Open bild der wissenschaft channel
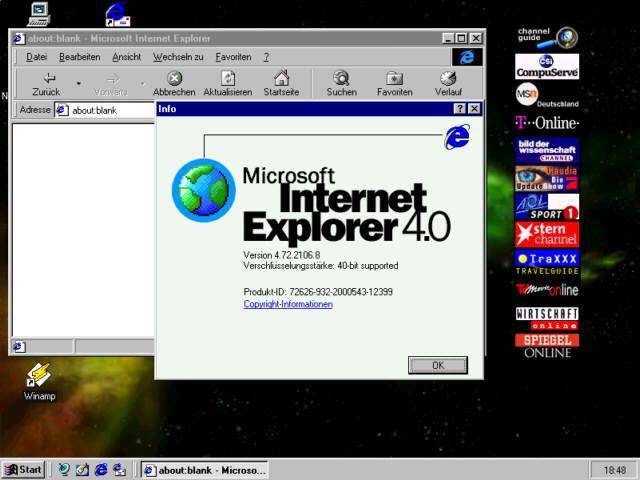This screenshot has width=640, height=480. coord(547,150)
